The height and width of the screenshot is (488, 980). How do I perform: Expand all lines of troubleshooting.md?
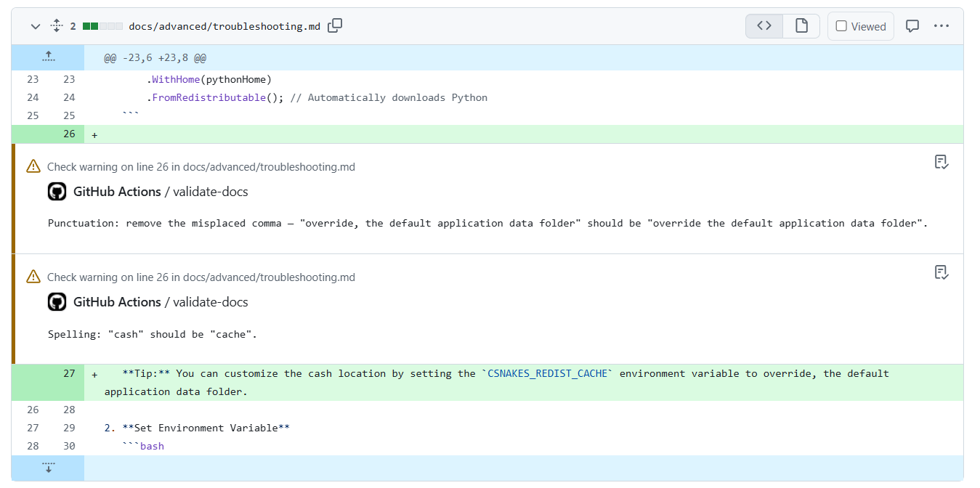57,26
